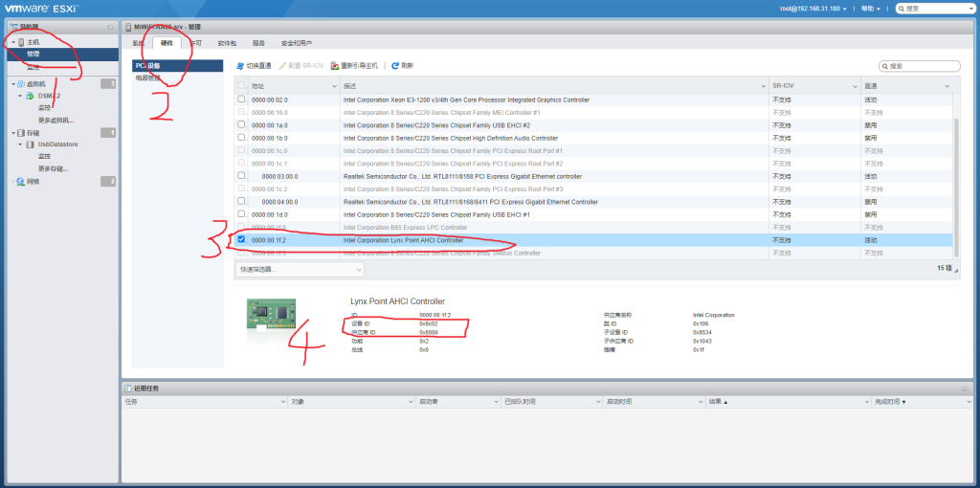Check the 0000:00:1b.0 HD Audio Controller checkbox
Viewport: 980px width, 488px height.
click(x=241, y=138)
